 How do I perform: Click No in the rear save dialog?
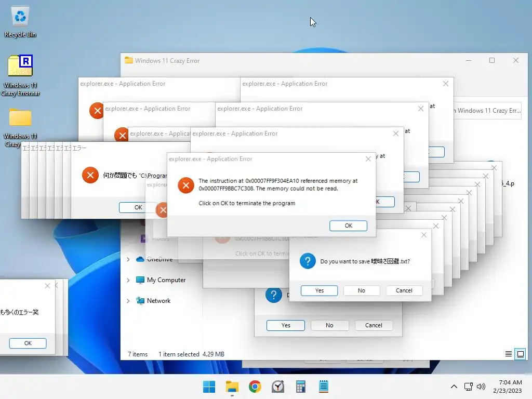click(x=329, y=325)
